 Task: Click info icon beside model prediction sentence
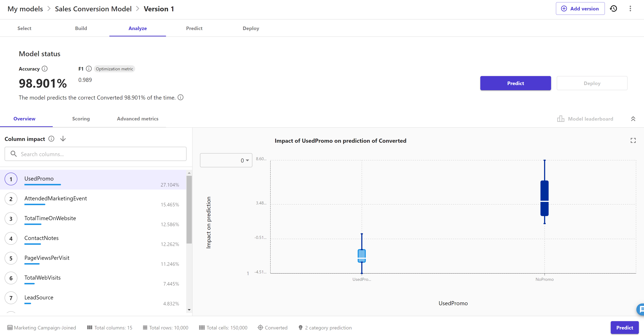(x=181, y=97)
